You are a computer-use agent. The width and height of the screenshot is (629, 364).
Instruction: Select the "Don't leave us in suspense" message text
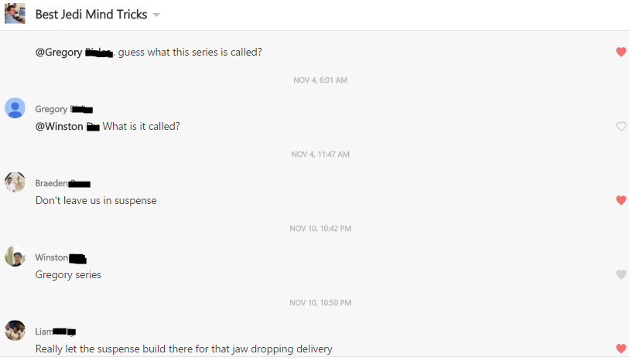pyautogui.click(x=96, y=200)
